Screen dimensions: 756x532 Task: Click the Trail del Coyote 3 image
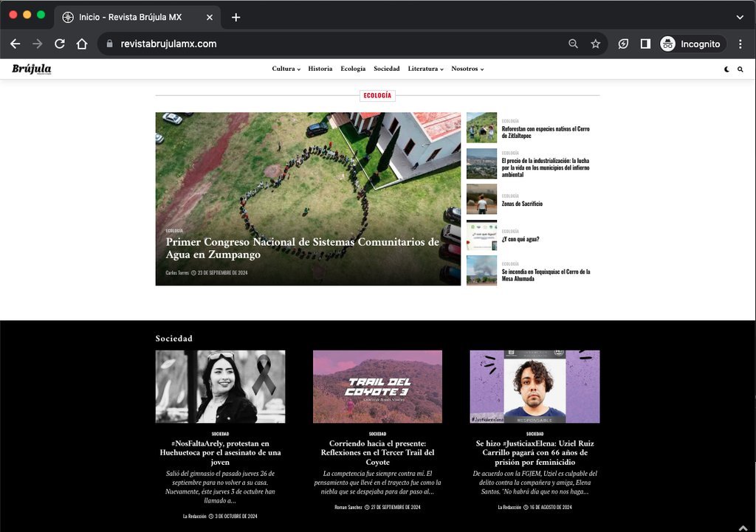coord(377,387)
